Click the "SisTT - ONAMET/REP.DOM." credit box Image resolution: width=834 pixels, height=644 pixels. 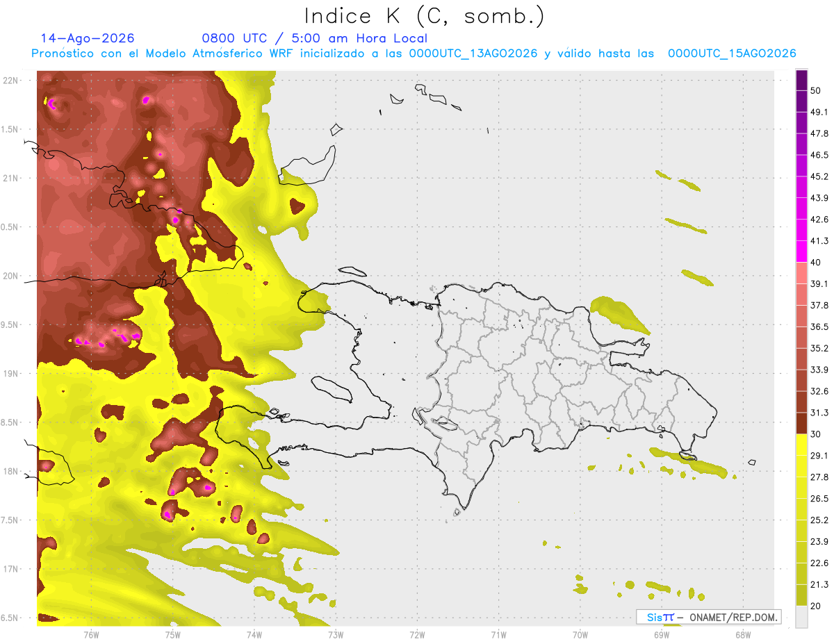(709, 617)
